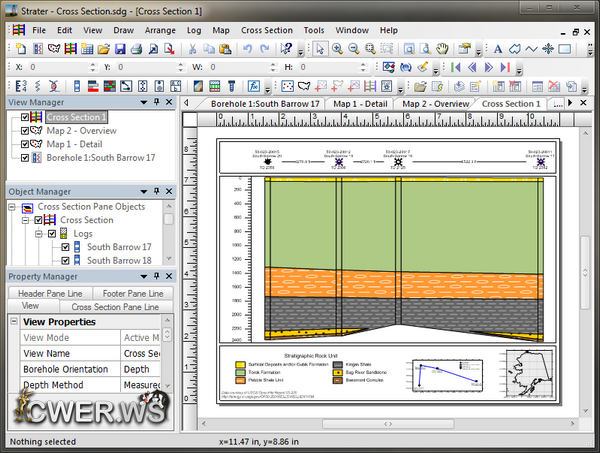The width and height of the screenshot is (600, 453).
Task: Click the Undo arrow icon
Action: [x=247, y=48]
